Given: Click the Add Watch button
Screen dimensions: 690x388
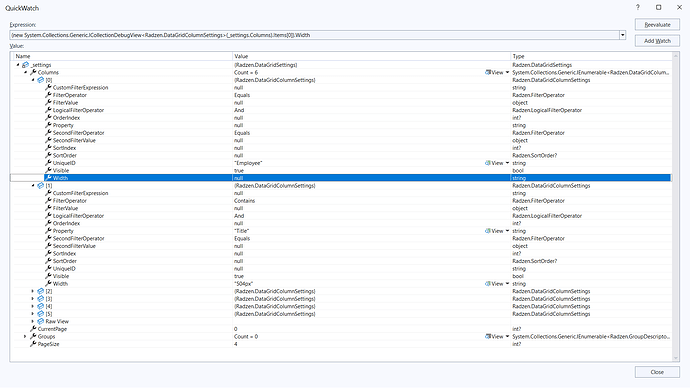Looking at the screenshot, I should click(x=657, y=41).
